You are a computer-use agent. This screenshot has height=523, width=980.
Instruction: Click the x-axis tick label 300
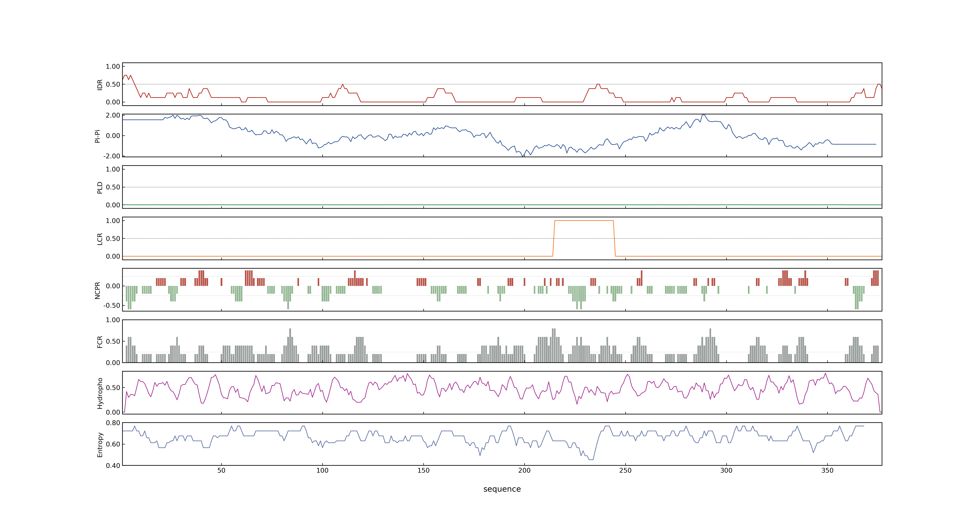click(x=726, y=470)
